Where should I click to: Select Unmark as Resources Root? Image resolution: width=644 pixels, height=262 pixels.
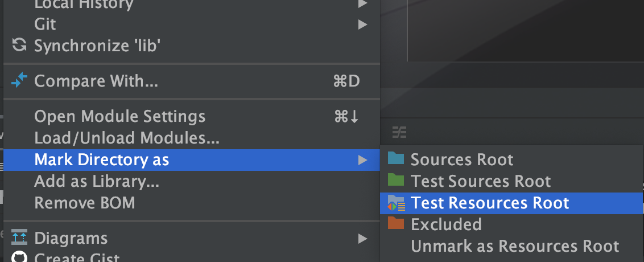coord(515,246)
